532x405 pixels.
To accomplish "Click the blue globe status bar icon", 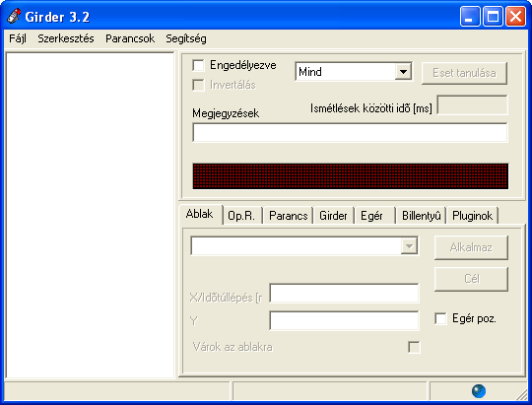I will pos(479,391).
